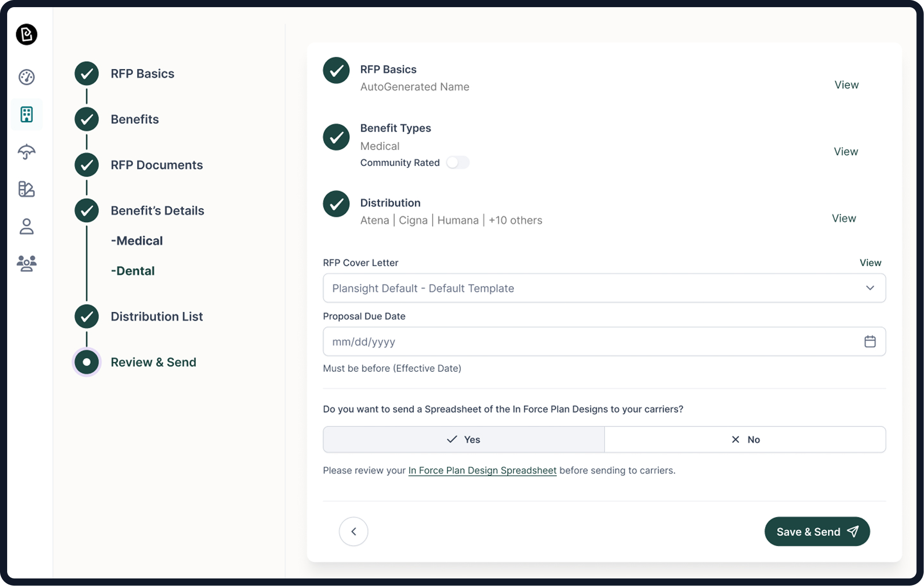The image size is (924, 586).
Task: Select the dashboard gauge icon in sidebar
Action: click(x=27, y=77)
